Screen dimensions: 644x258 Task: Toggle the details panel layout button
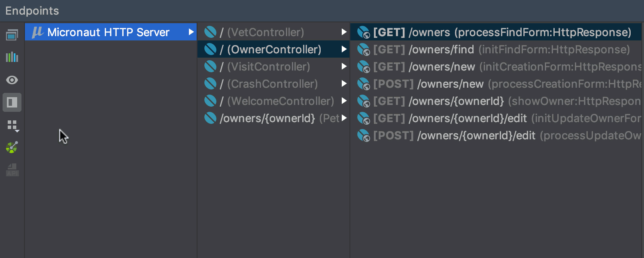tap(12, 102)
